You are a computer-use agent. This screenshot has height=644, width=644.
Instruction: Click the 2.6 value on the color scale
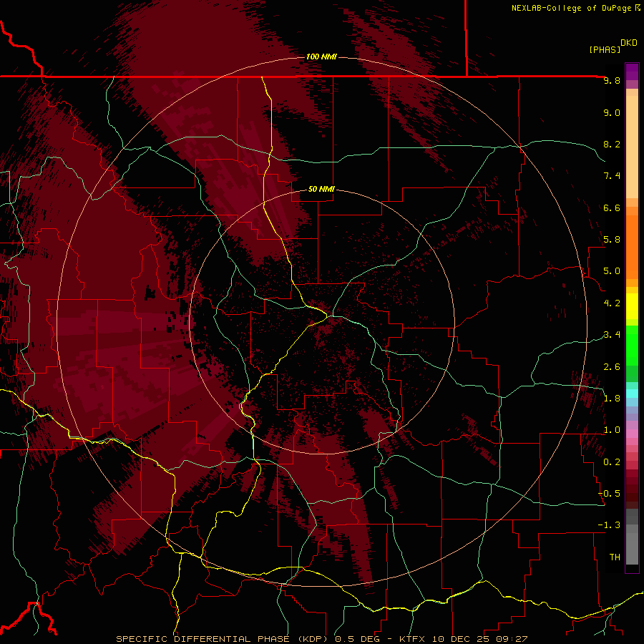click(612, 367)
